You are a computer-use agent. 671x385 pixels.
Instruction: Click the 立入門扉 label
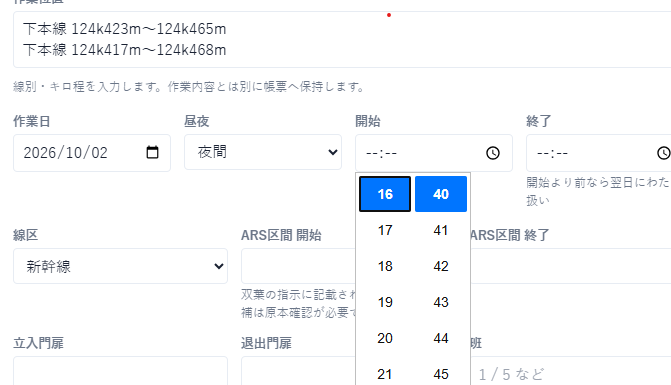(x=39, y=343)
